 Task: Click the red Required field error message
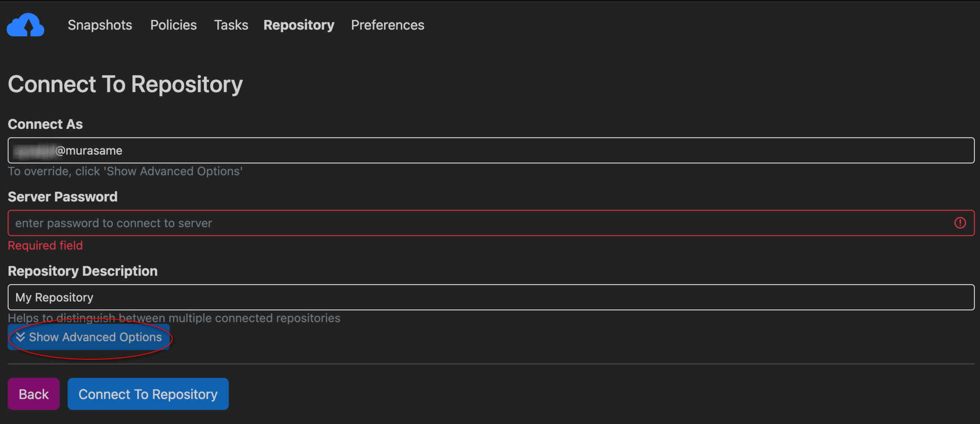tap(45, 245)
